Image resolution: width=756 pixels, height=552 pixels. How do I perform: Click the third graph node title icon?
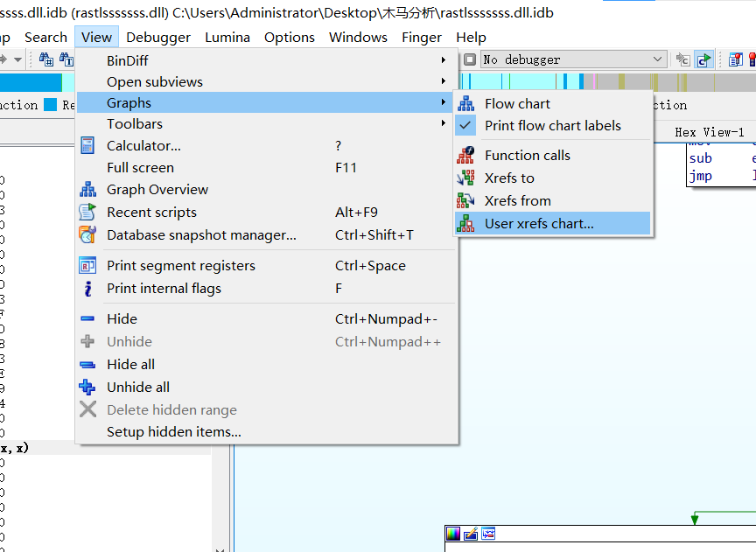click(x=488, y=534)
